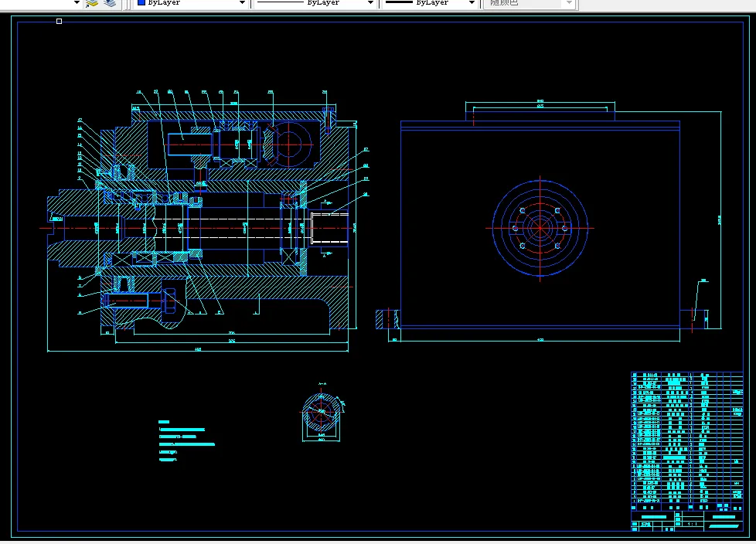Image resolution: width=756 pixels, height=544 pixels.
Task: Open the ByLayer color control dropdown
Action: point(190,3)
